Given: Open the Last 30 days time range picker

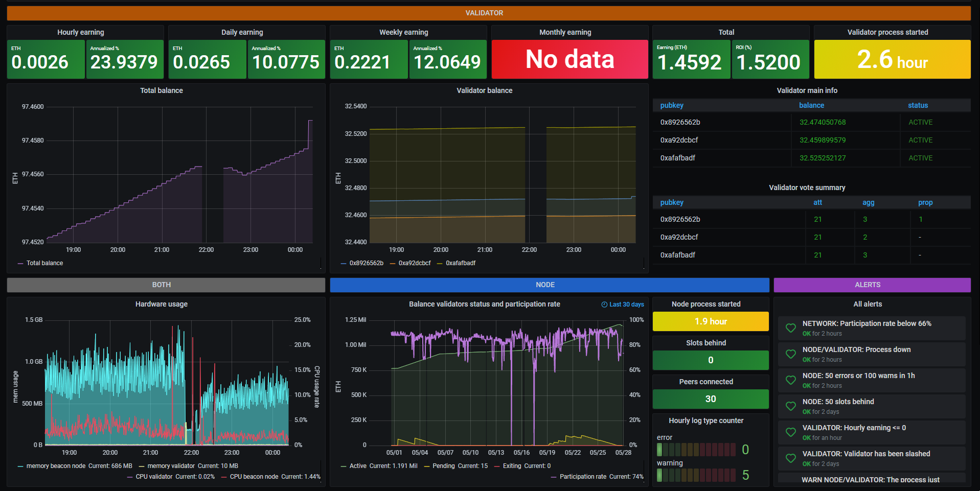Looking at the screenshot, I should [626, 304].
